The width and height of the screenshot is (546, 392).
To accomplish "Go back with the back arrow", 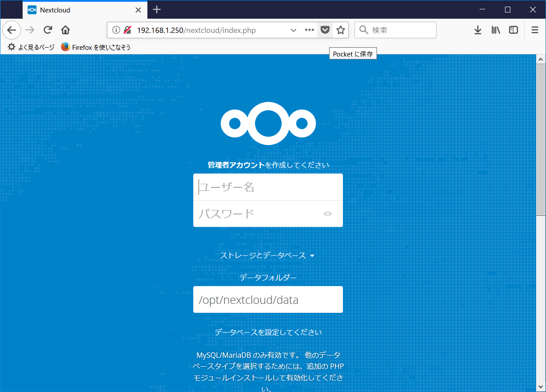I will tap(12, 30).
